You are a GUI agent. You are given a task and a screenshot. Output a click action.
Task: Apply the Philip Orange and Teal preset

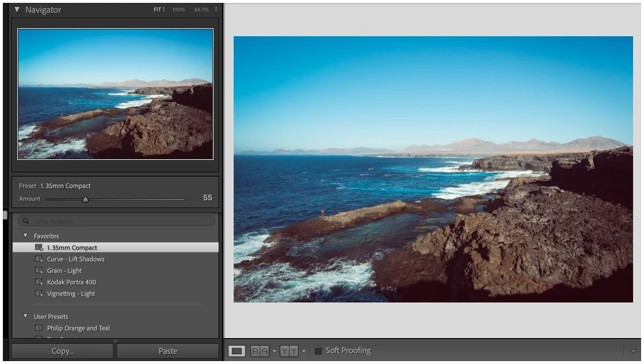pyautogui.click(x=78, y=328)
